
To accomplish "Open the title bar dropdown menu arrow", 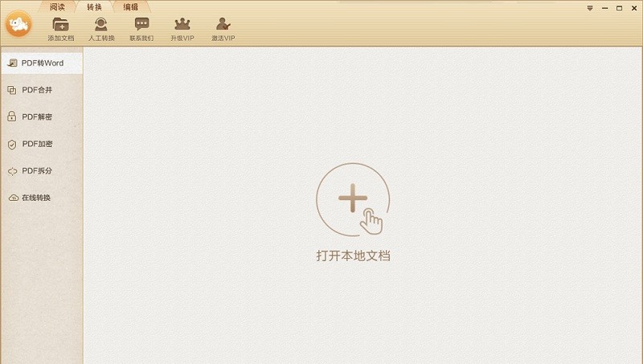I will pyautogui.click(x=590, y=8).
